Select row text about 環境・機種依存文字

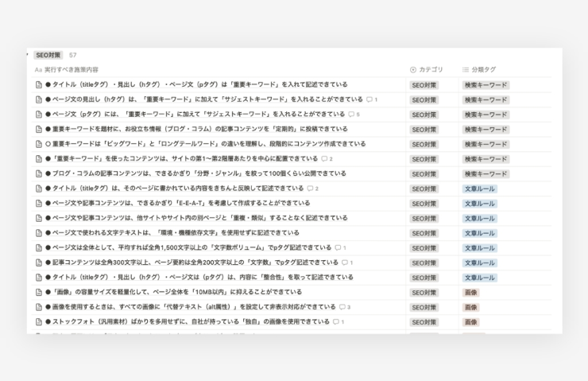point(172,233)
